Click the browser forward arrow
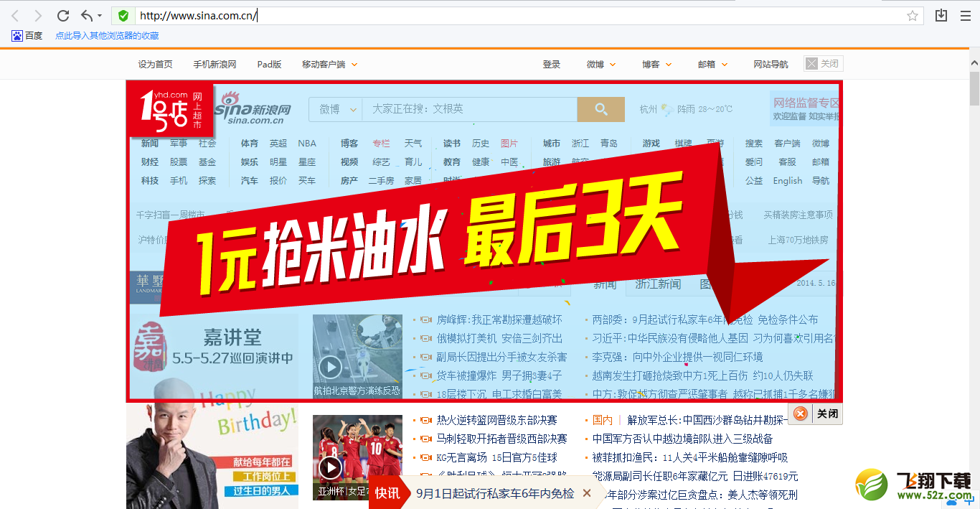This screenshot has height=509, width=980. (38, 16)
